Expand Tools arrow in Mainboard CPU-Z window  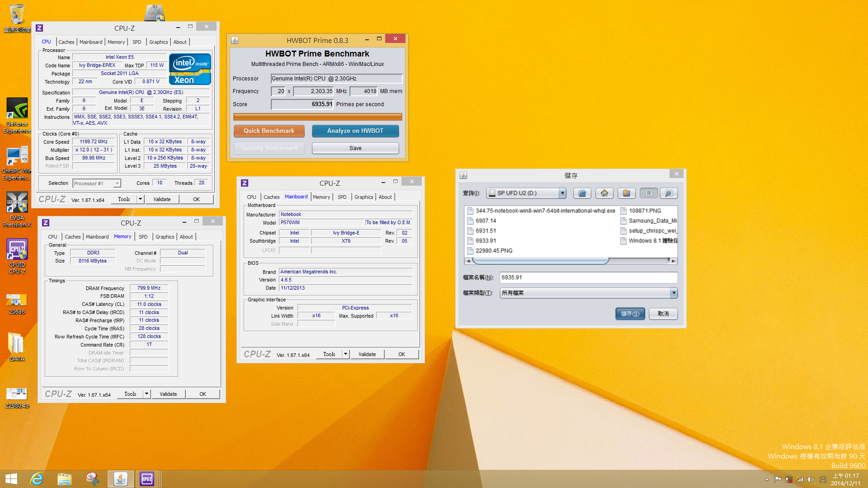click(x=345, y=354)
